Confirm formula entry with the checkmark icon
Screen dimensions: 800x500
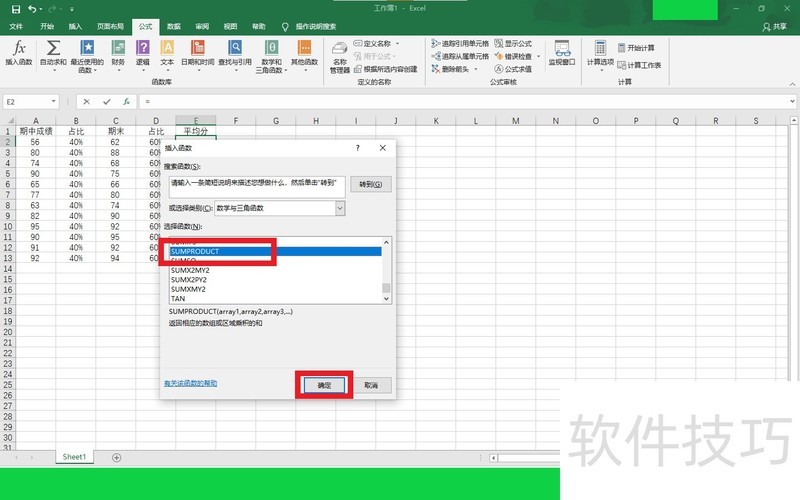[107, 102]
